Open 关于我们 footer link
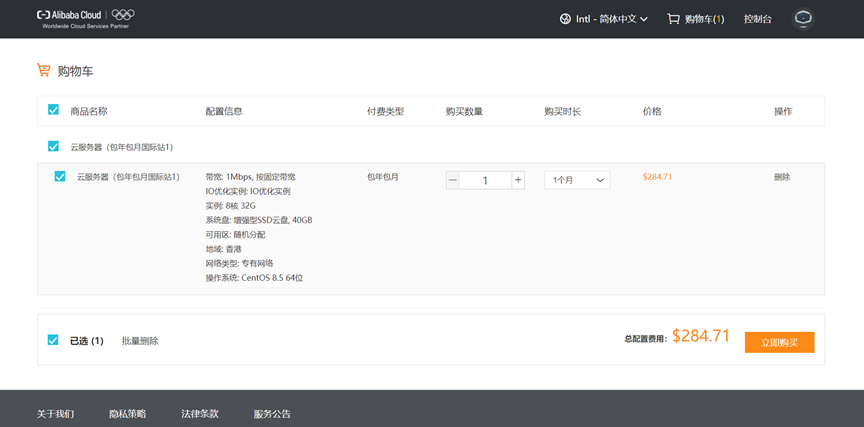This screenshot has width=864, height=427. (x=56, y=414)
